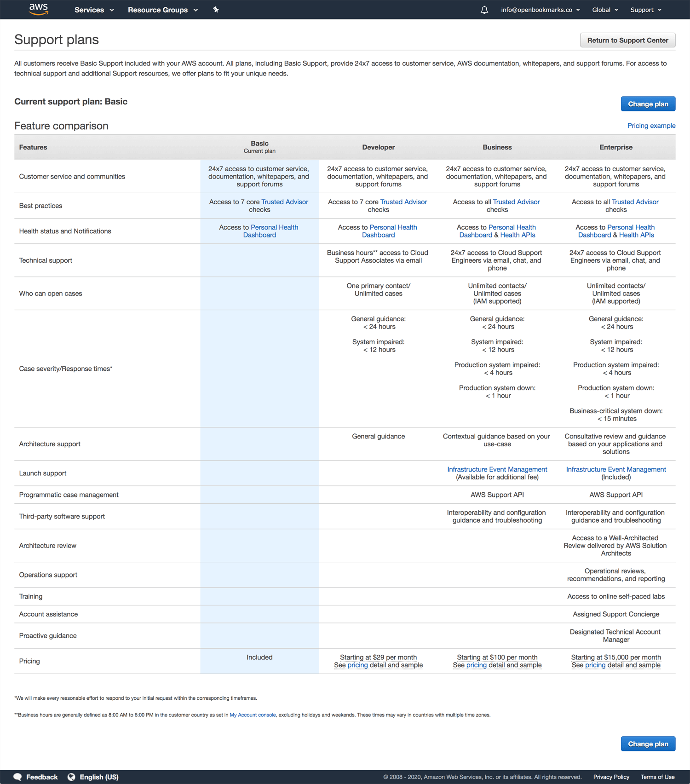The width and height of the screenshot is (690, 784).
Task: Click 'Designated Technical Account Manager' cell
Action: (x=615, y=635)
